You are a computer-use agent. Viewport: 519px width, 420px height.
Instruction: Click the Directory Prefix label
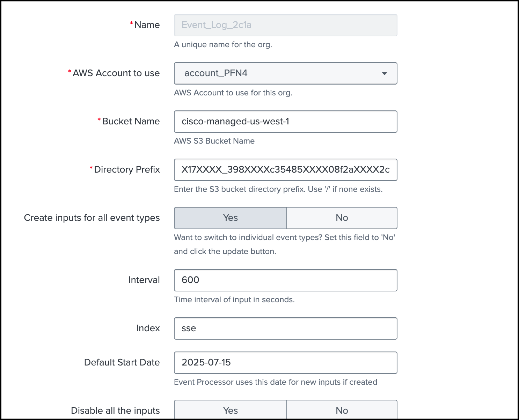[x=127, y=170]
